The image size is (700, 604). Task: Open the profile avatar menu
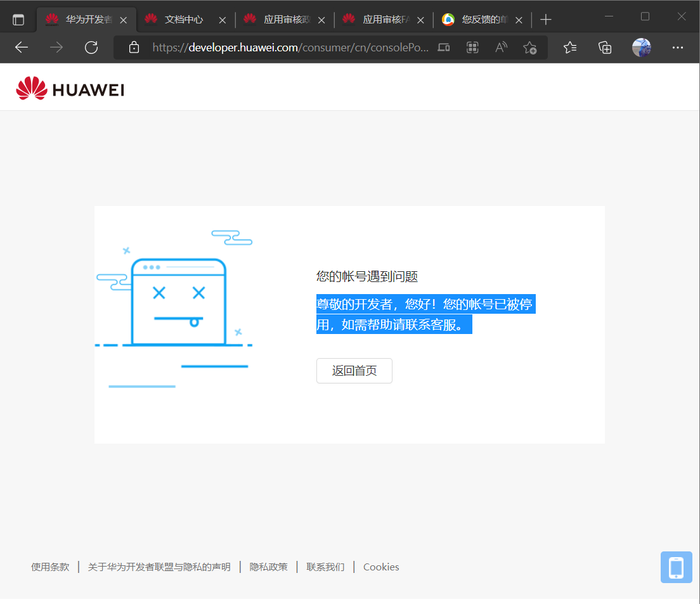642,48
